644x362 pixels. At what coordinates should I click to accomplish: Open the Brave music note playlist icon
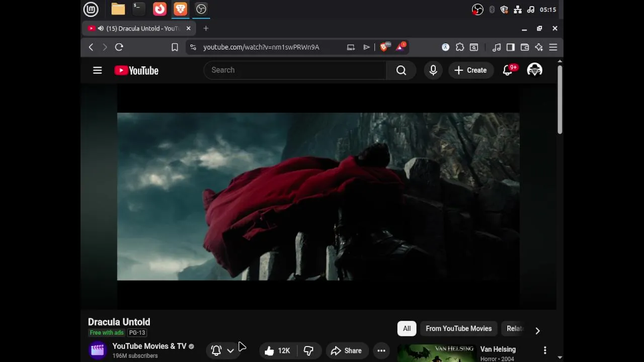coord(497,47)
